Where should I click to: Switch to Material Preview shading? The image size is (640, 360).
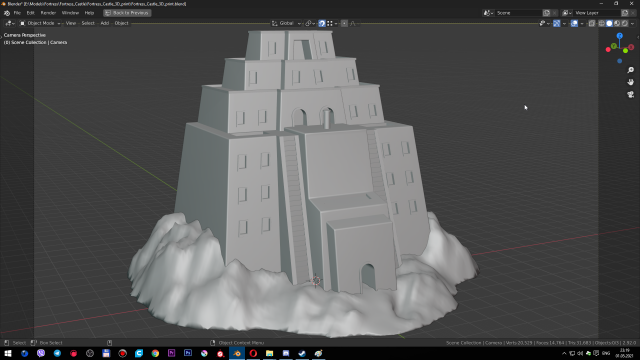(617, 24)
